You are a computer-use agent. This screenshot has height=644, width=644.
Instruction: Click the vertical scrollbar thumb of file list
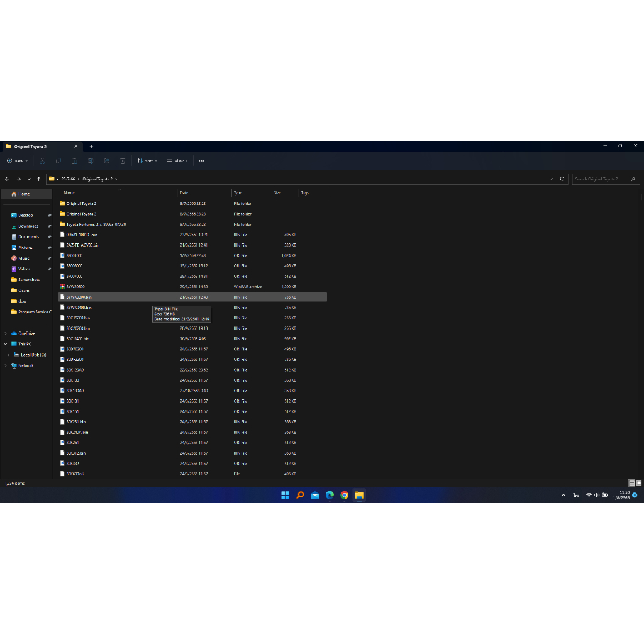click(x=641, y=197)
